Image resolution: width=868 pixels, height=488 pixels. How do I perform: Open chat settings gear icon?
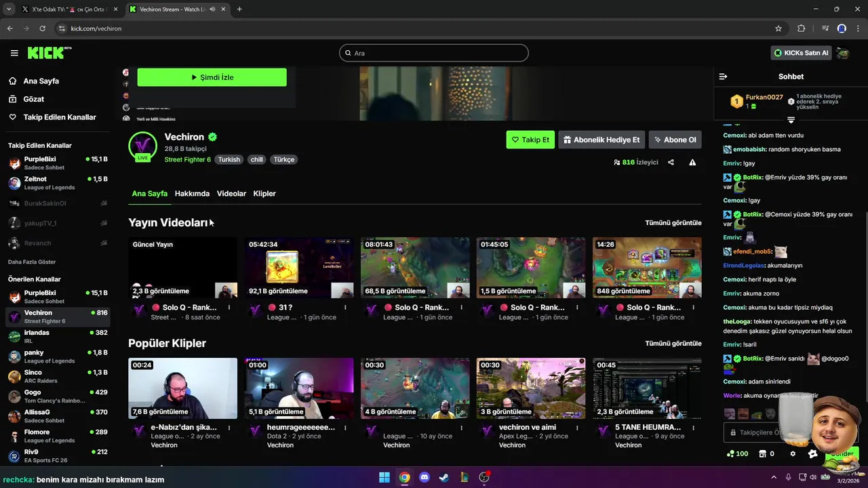point(793,454)
